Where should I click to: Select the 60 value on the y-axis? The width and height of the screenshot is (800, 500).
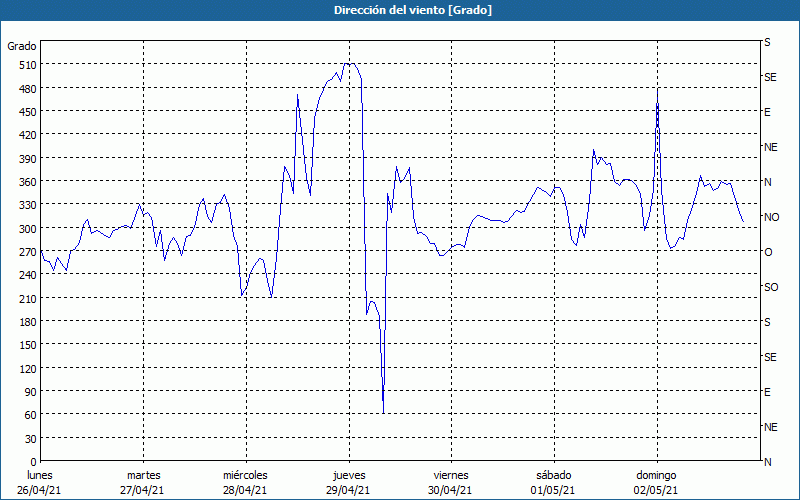tap(31, 415)
